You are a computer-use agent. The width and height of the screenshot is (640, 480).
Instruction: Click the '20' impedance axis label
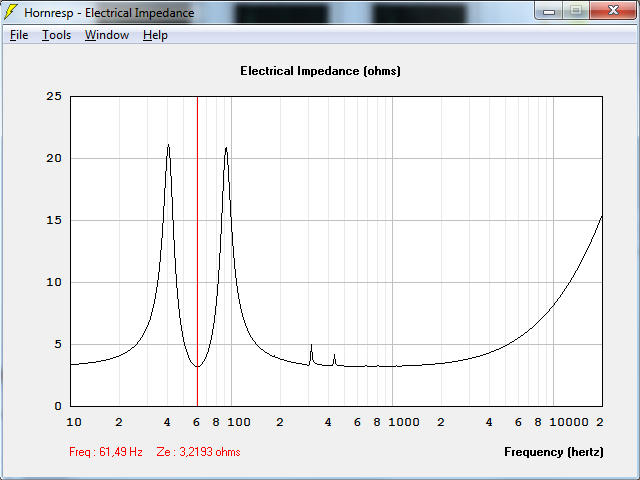(54, 158)
